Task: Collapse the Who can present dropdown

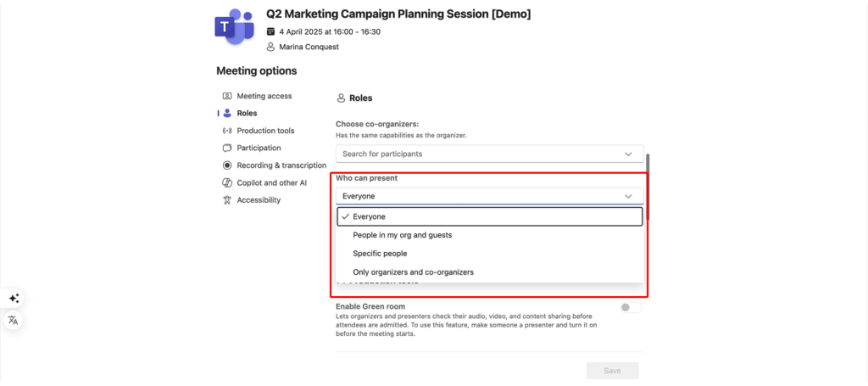Action: coord(628,196)
